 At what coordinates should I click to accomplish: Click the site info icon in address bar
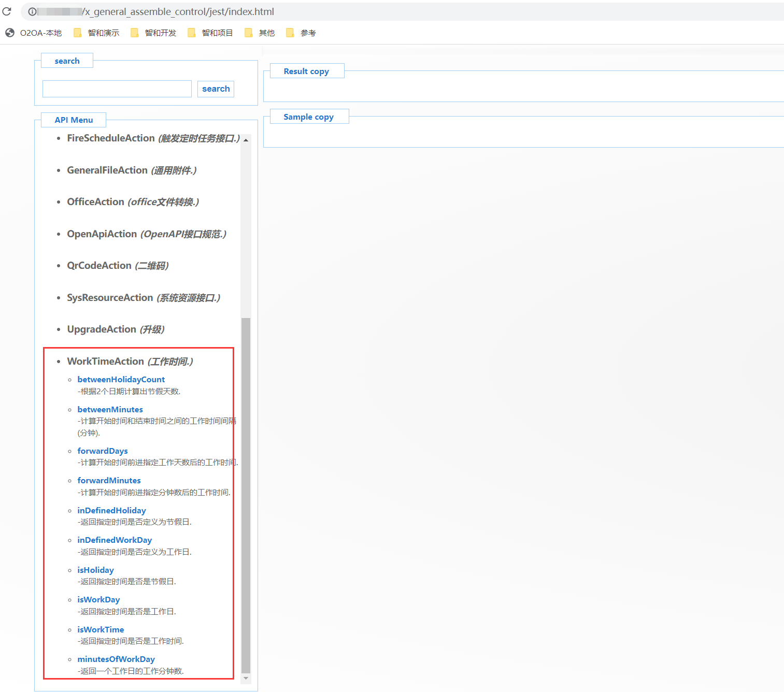point(32,11)
